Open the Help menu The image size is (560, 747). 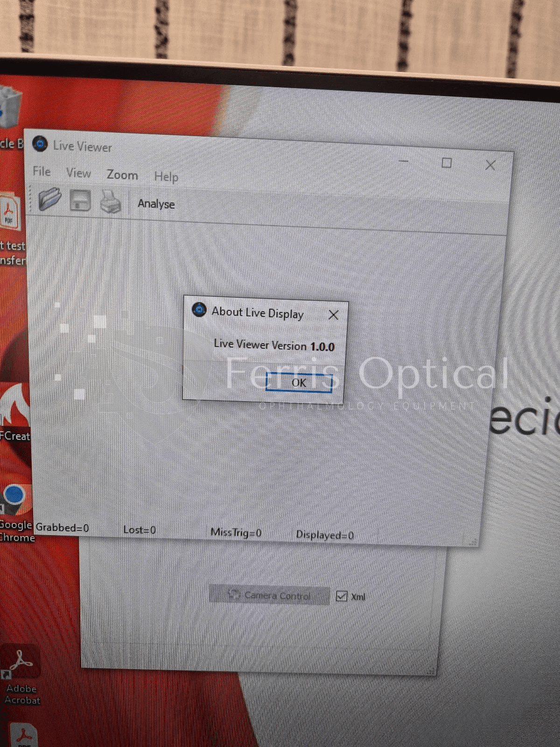tap(166, 176)
